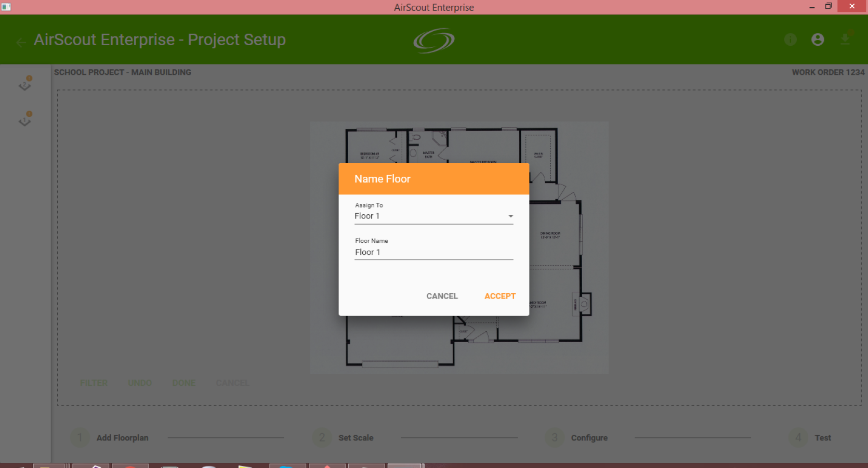Accept the floor name dialog

(x=500, y=296)
